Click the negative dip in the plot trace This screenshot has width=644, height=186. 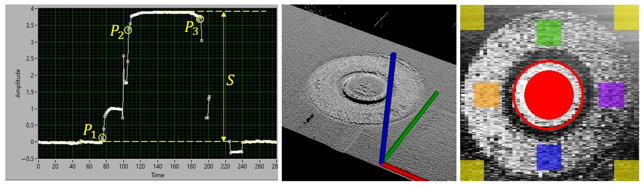[x=236, y=151]
